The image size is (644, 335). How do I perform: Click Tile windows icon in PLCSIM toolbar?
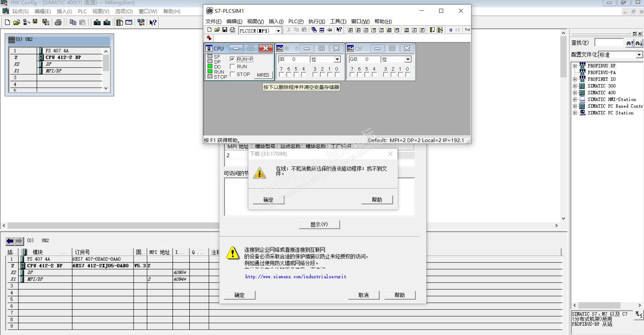click(x=322, y=30)
